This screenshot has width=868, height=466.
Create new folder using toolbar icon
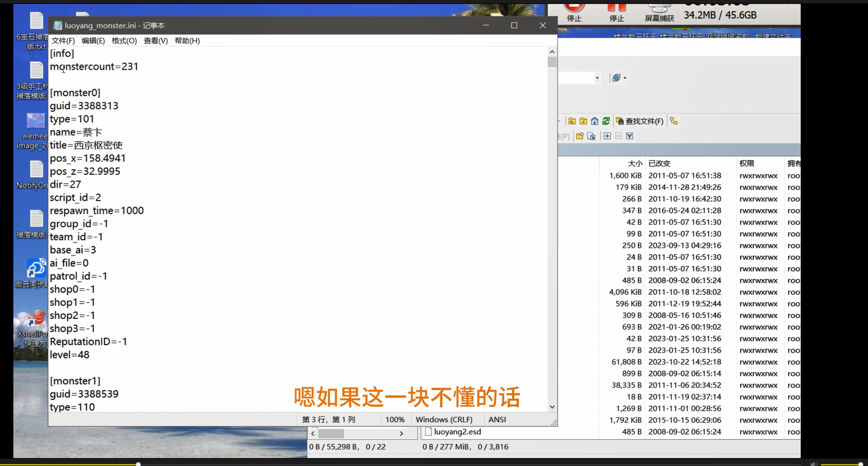pyautogui.click(x=579, y=136)
